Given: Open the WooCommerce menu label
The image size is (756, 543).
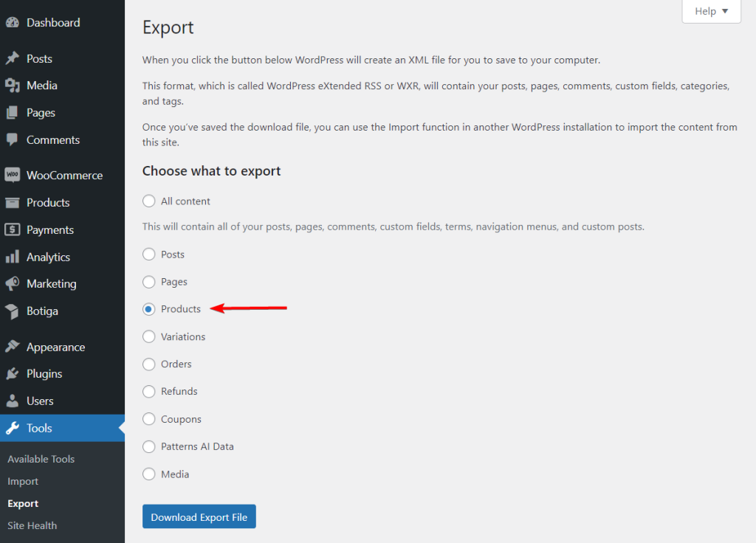Looking at the screenshot, I should pos(65,176).
